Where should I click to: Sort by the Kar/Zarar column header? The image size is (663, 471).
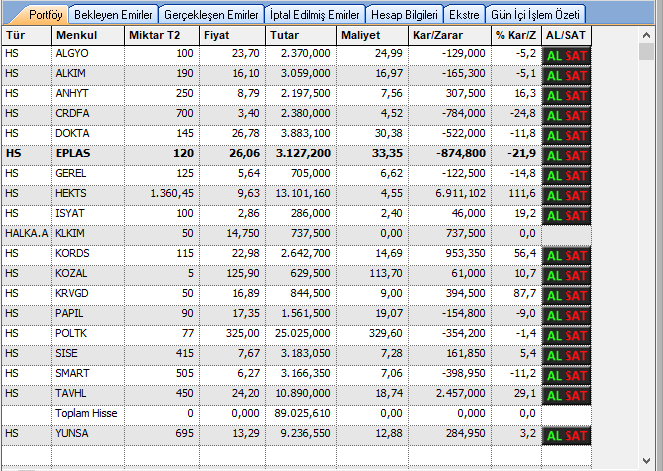click(x=450, y=36)
